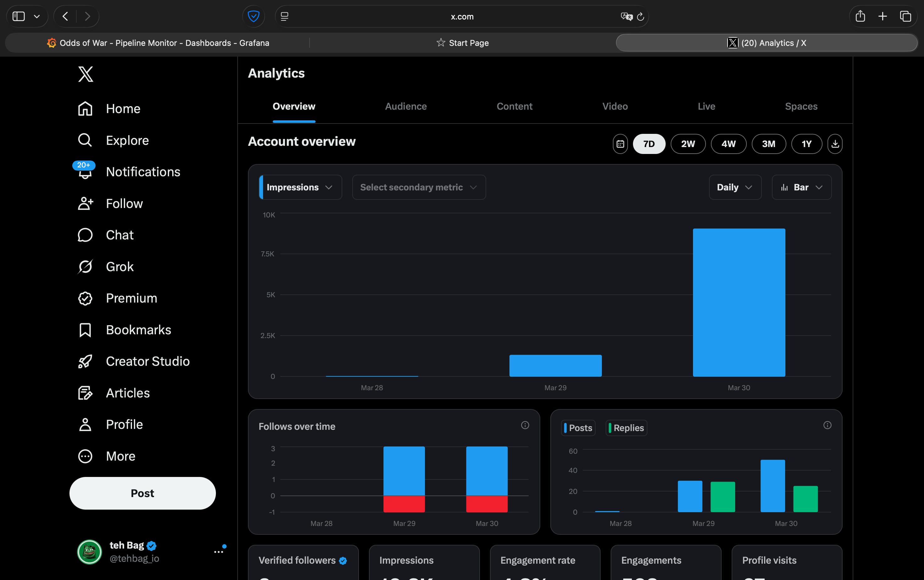Switch to the Spaces tab
924x580 pixels.
click(801, 106)
